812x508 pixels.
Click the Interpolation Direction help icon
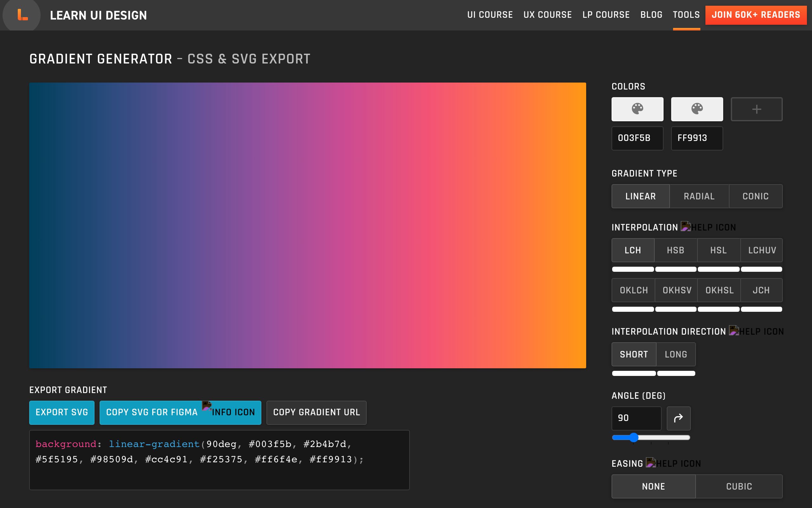click(756, 331)
